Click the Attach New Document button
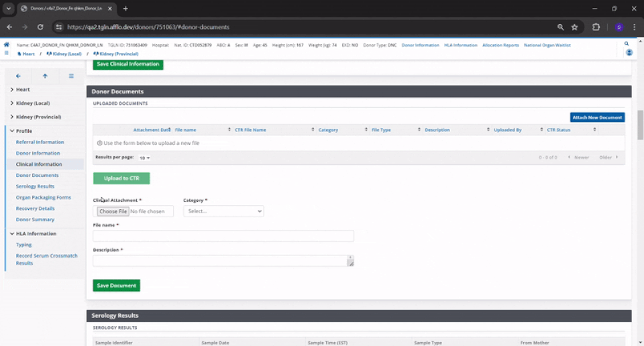Image resolution: width=644 pixels, height=346 pixels. tap(597, 117)
